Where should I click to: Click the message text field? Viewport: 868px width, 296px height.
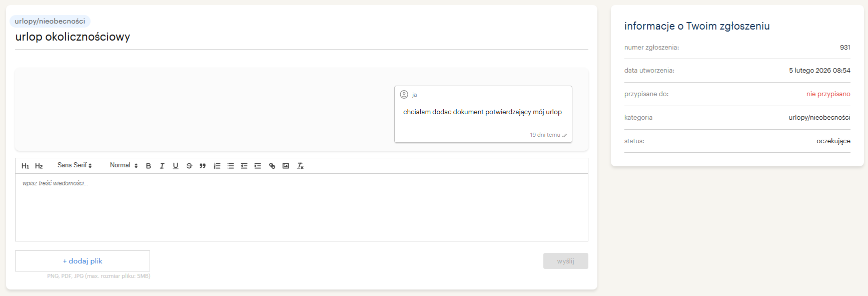[301, 207]
